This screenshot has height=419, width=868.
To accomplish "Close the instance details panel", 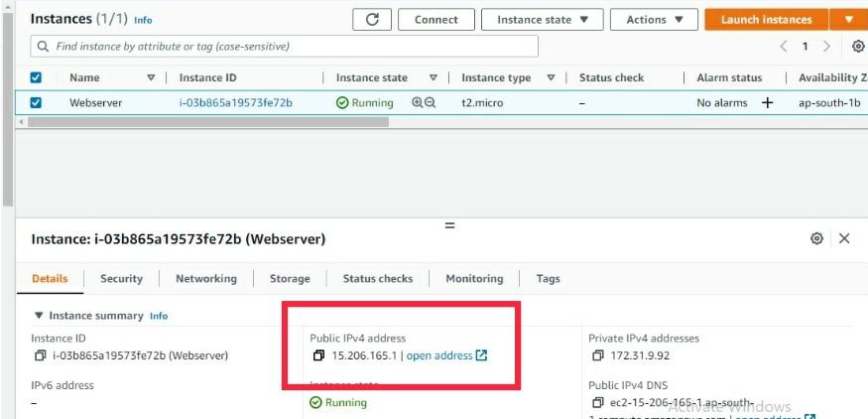I will tap(844, 238).
